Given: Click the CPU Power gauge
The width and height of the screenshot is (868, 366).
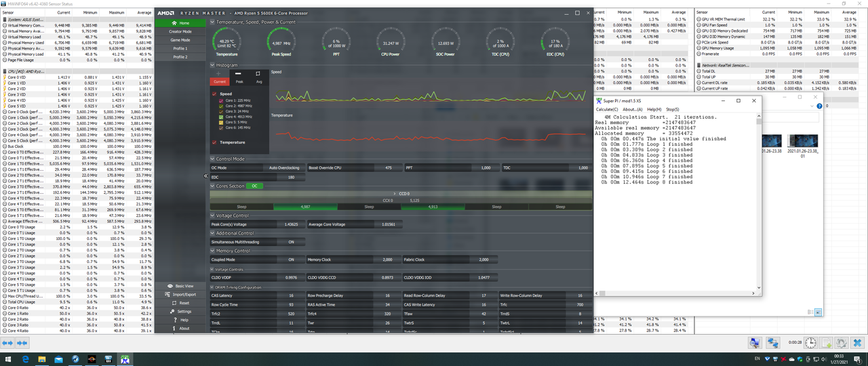Looking at the screenshot, I should pyautogui.click(x=389, y=41).
